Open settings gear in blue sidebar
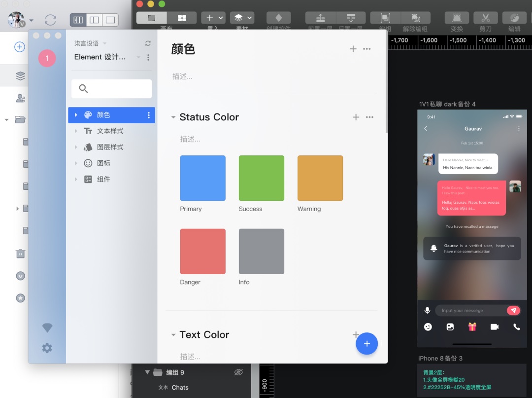 click(x=47, y=348)
